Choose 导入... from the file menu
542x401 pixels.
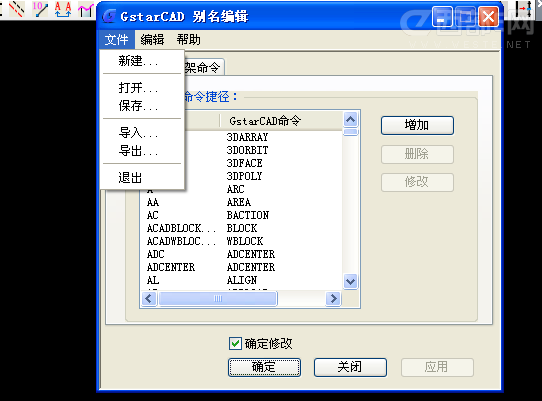pos(139,132)
